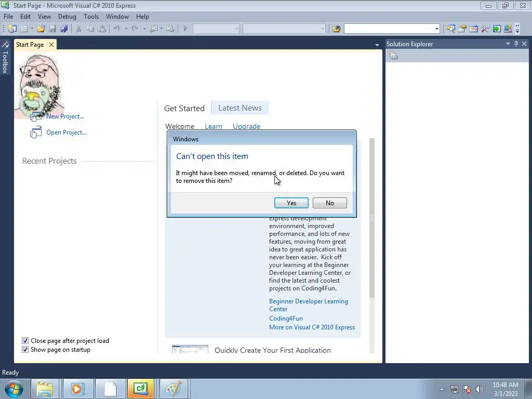The height and width of the screenshot is (399, 532).
Task: Open the Solution Explorer window position dropdown
Action: pyautogui.click(x=508, y=44)
